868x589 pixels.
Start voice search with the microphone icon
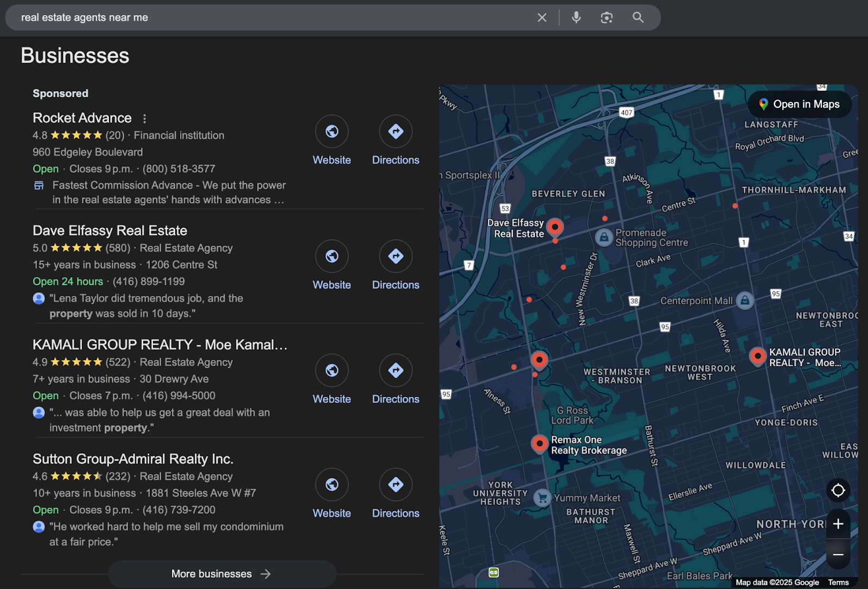576,17
